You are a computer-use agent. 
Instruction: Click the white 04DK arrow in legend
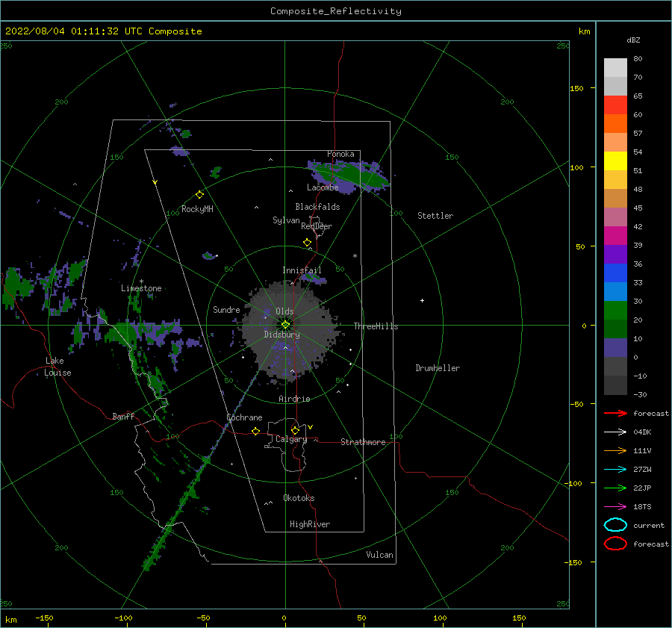(615, 432)
